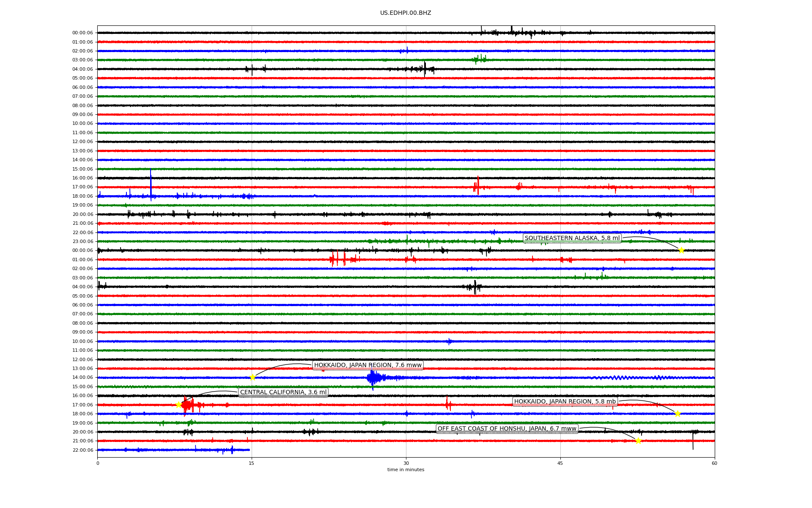Click the time in minutes axis label
This screenshot has height=508, width=812.
tap(406, 469)
